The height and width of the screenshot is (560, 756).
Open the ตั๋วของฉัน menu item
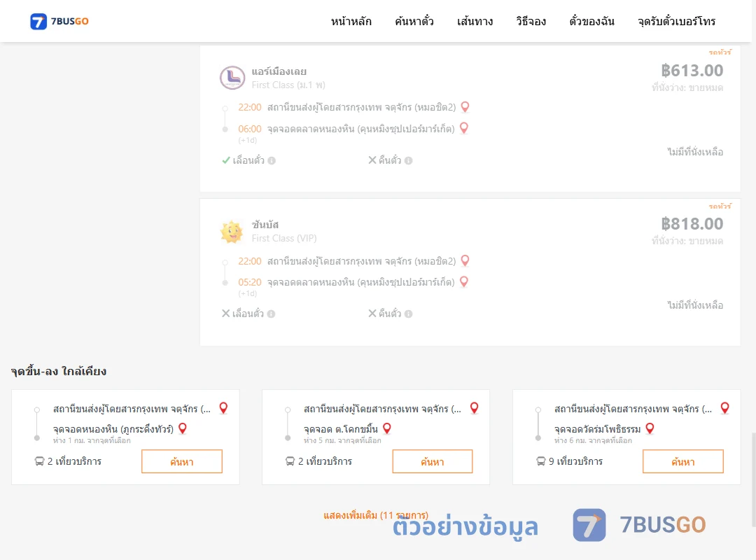click(591, 21)
